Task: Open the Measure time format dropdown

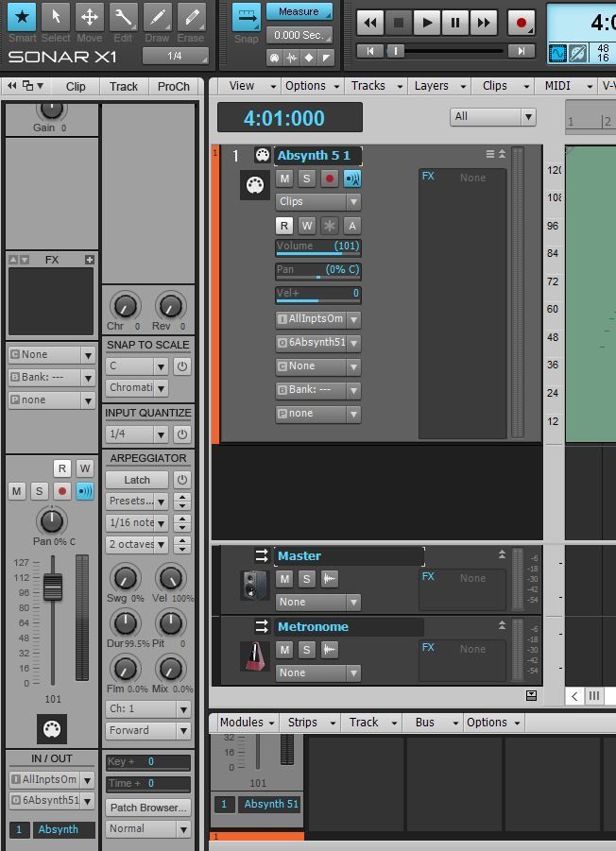Action: click(299, 12)
